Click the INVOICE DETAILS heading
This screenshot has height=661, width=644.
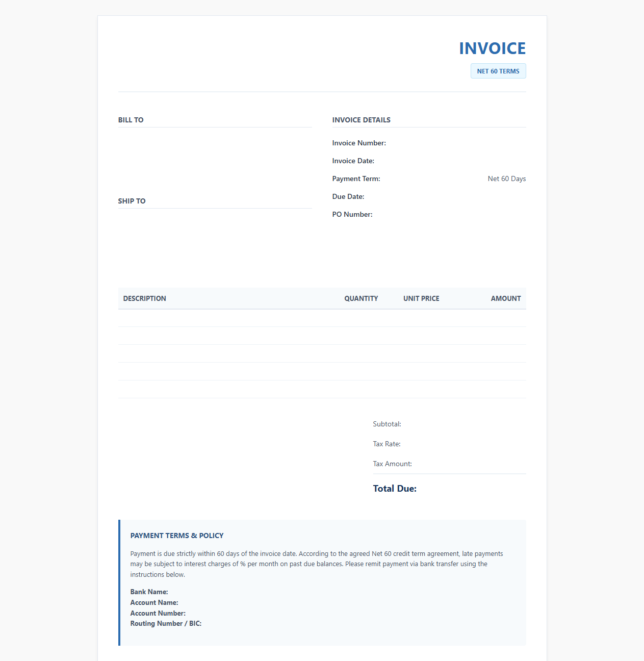point(361,120)
